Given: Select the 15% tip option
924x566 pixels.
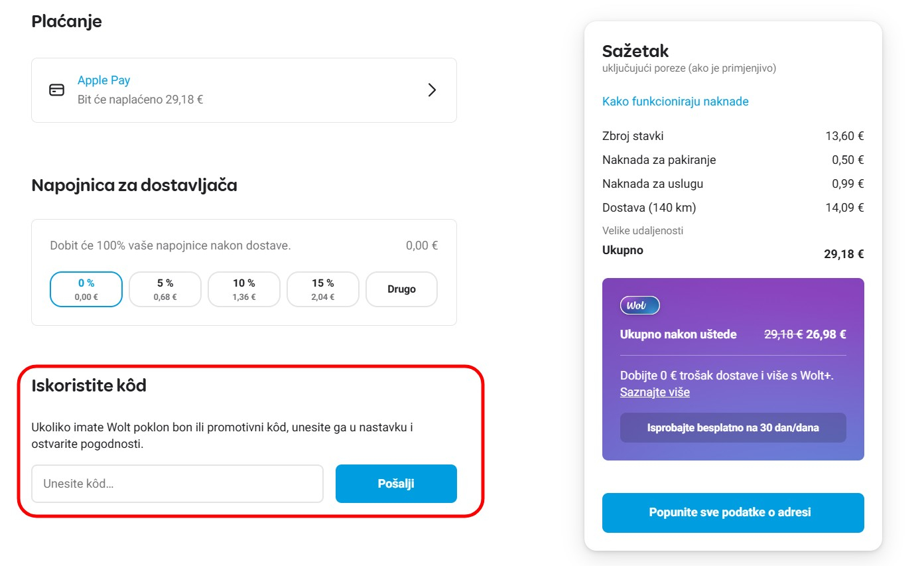Looking at the screenshot, I should click(322, 289).
